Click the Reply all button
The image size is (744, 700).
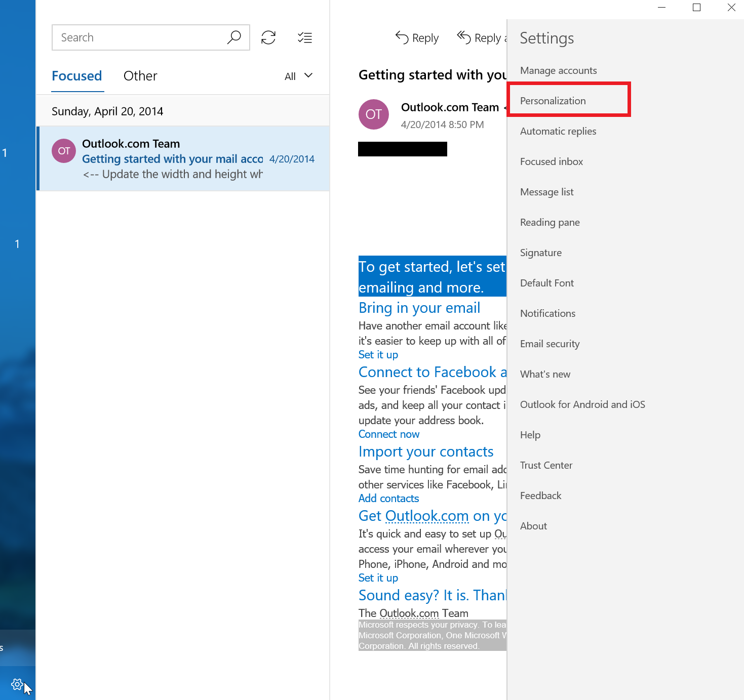point(481,38)
